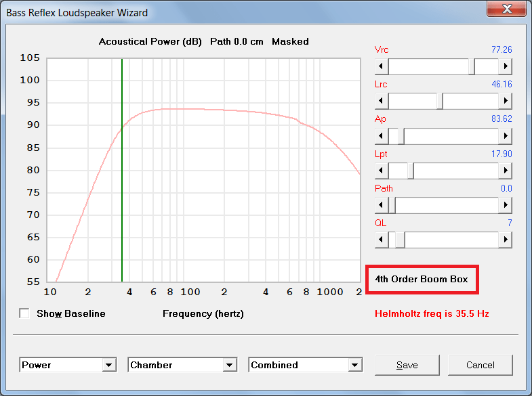The image size is (532, 396).
Task: Enable the Show Baseline checkbox
Action: [24, 313]
